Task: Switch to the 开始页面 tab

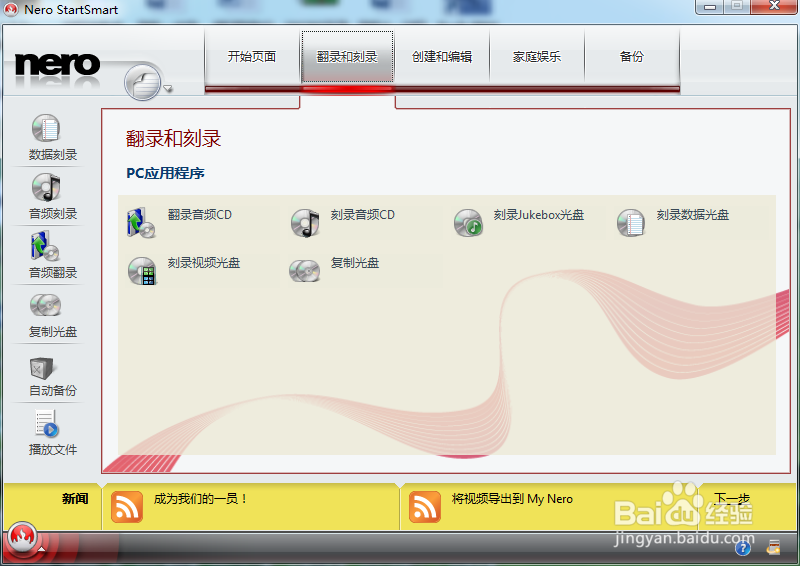Action: coord(252,57)
